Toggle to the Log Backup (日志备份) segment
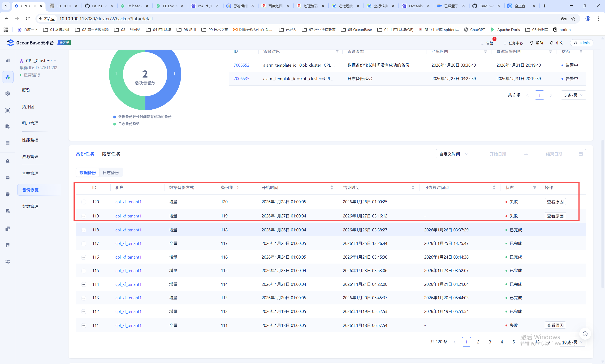605x364 pixels. (111, 173)
